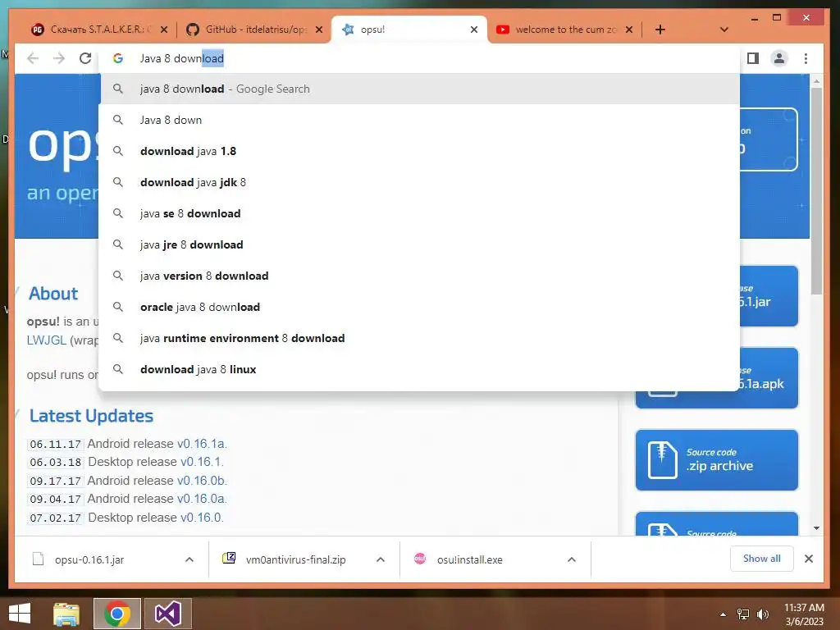Click the page vertical scrollbar thumb
The width and height of the screenshot is (840, 630).
(816, 190)
